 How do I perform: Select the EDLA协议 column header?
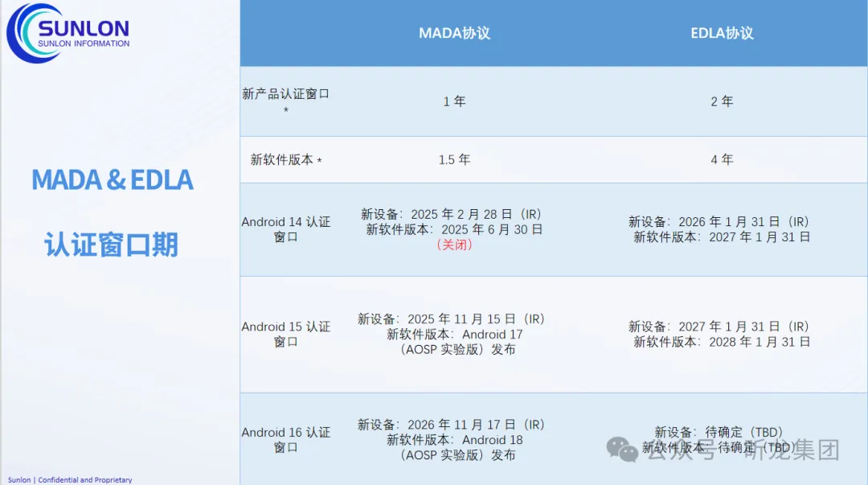[x=721, y=33]
